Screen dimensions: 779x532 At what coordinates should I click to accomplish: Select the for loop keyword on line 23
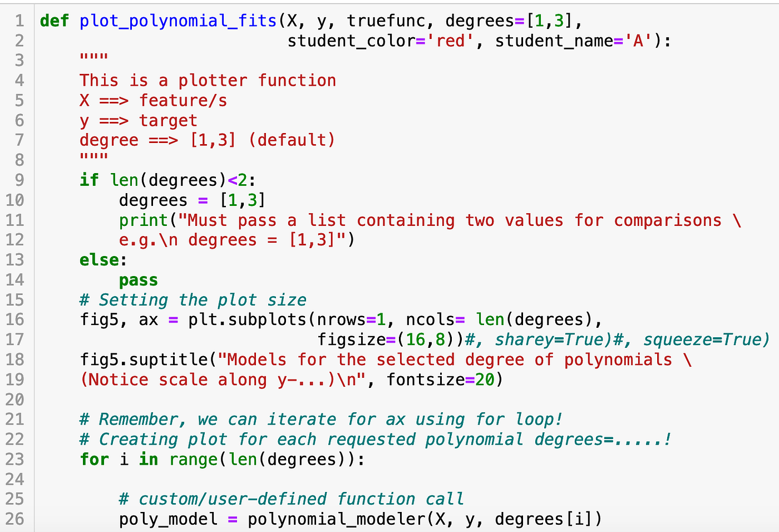click(94, 460)
